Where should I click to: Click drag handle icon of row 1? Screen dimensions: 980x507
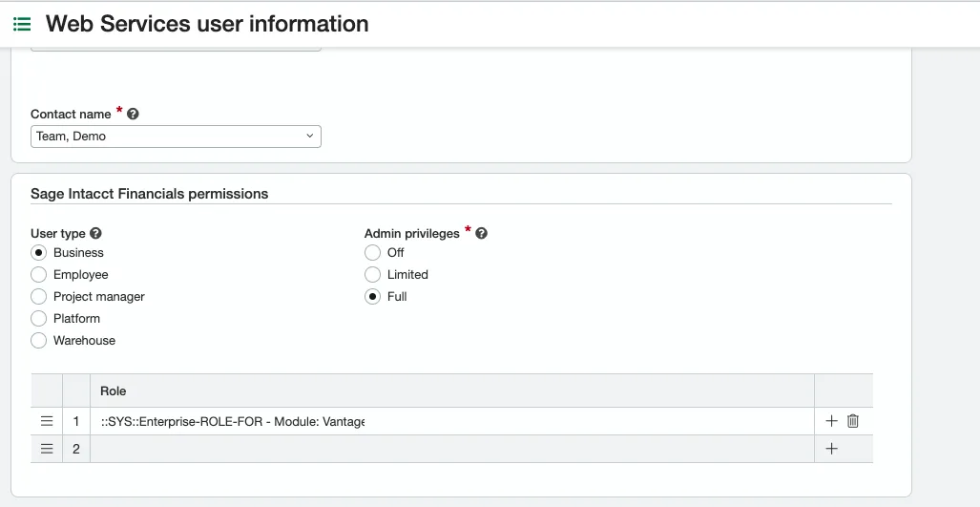[x=47, y=421]
